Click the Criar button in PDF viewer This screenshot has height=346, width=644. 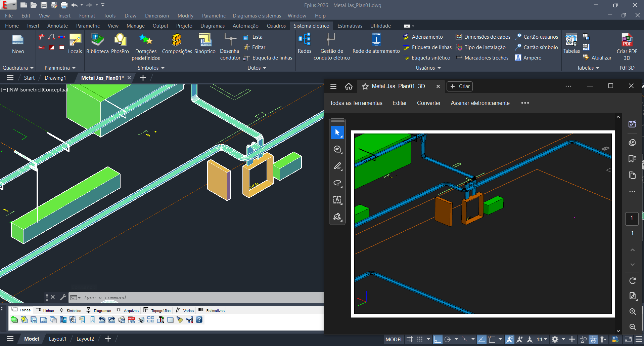pos(460,86)
